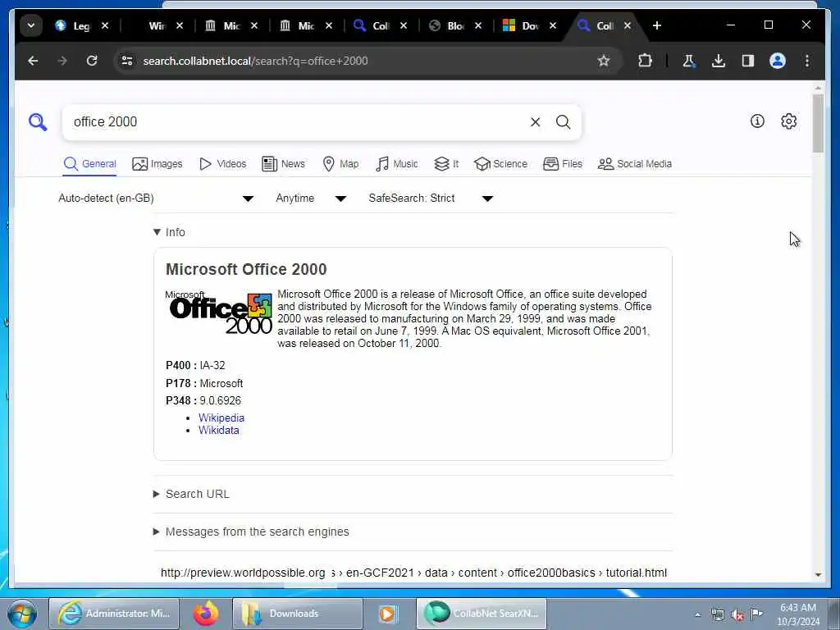Switch to the Images category
The height and width of the screenshot is (630, 840).
157,164
